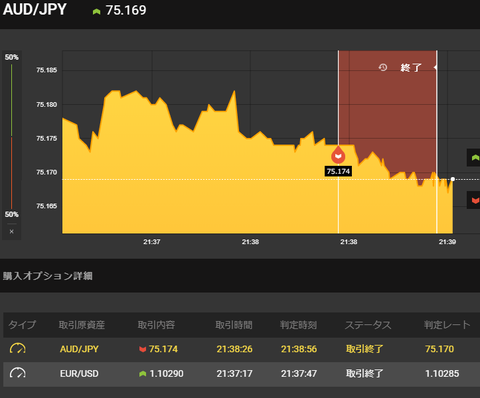Viewport: 480px width, 398px height.
Task: Click the 取引内容 column header
Action: [x=156, y=325]
